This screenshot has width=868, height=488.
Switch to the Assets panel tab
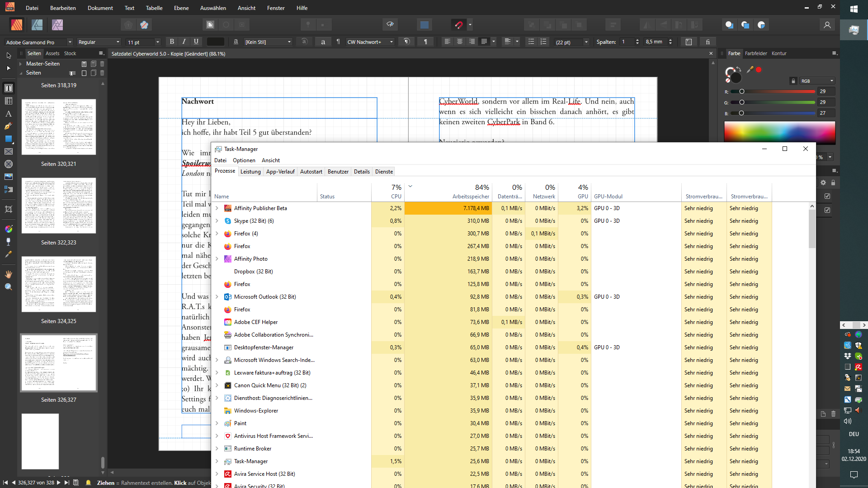52,53
